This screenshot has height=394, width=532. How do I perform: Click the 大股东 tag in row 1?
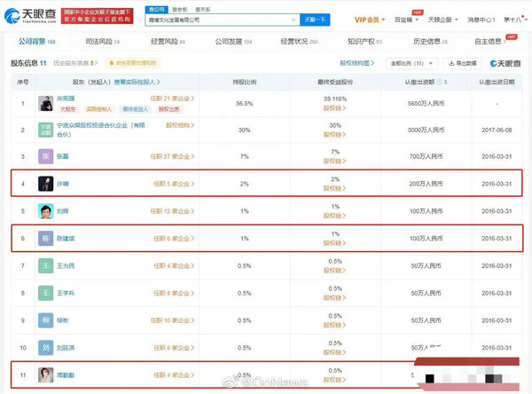tap(68, 109)
